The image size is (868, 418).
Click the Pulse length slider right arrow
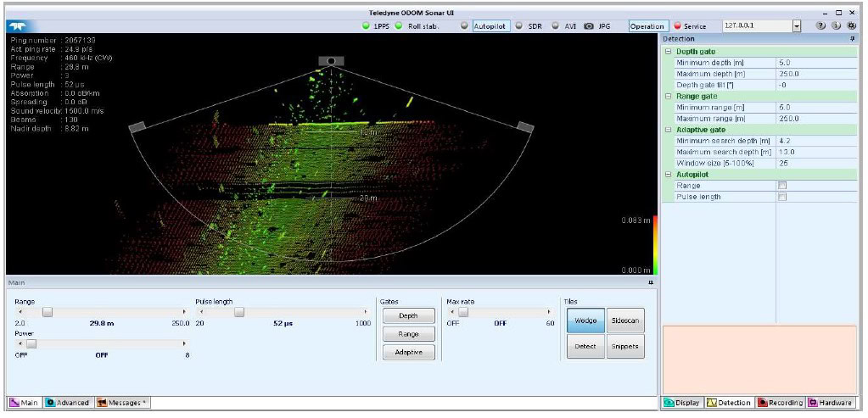366,312
